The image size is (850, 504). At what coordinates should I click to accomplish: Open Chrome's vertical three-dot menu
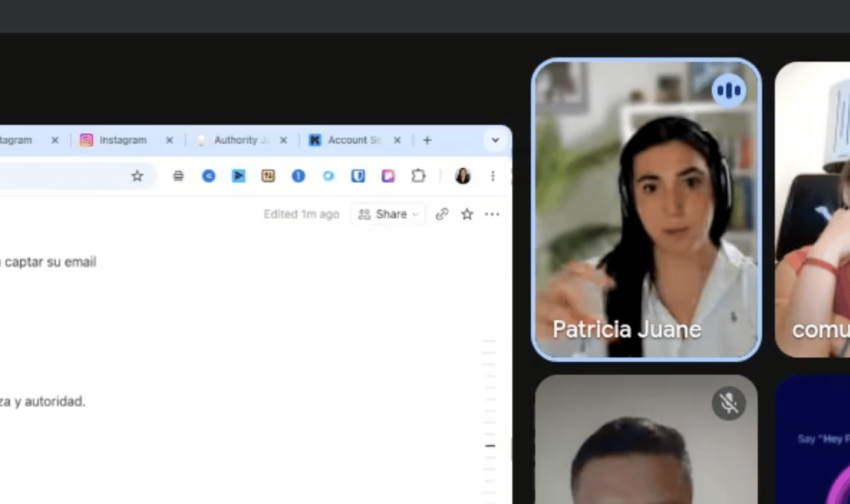[x=493, y=176]
